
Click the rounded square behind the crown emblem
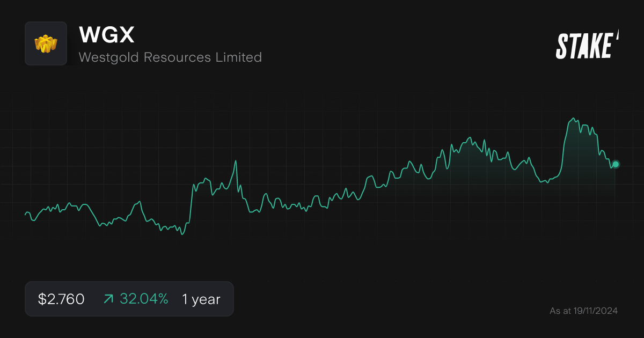coord(46,43)
